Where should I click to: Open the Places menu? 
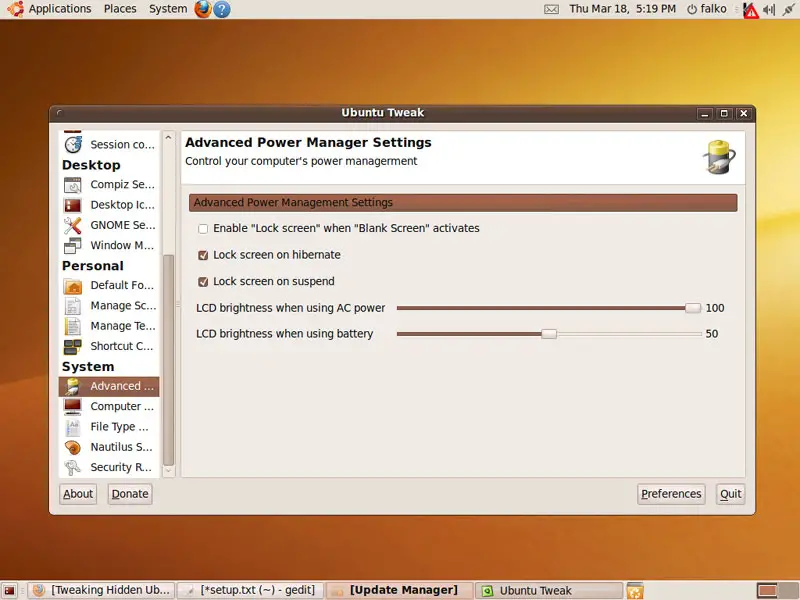(x=120, y=9)
